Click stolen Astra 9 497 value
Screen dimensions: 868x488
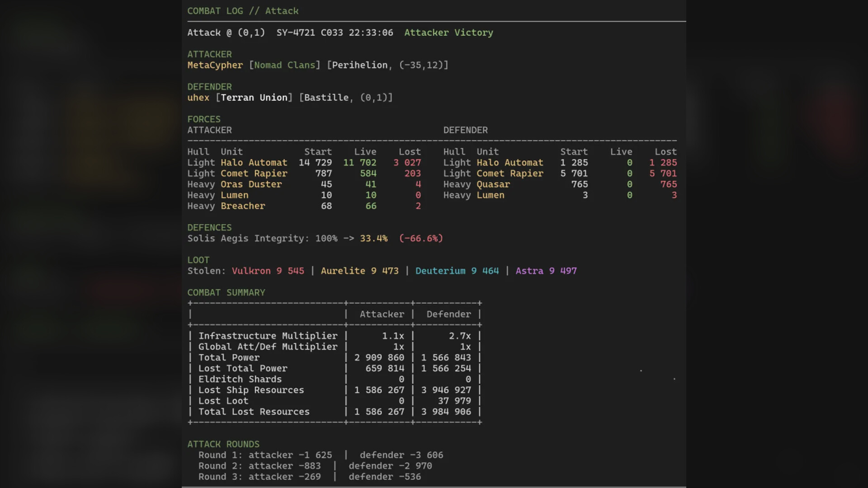click(546, 271)
